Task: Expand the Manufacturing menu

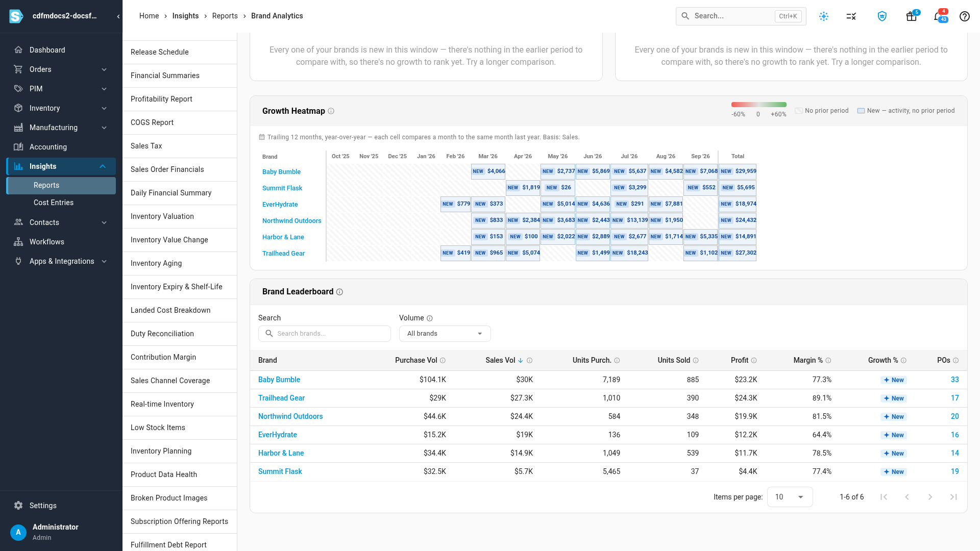Action: point(61,128)
